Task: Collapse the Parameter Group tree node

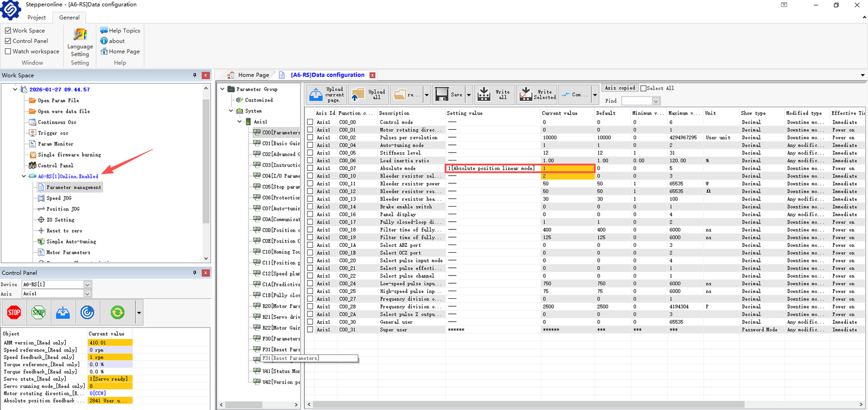Action: [222, 89]
